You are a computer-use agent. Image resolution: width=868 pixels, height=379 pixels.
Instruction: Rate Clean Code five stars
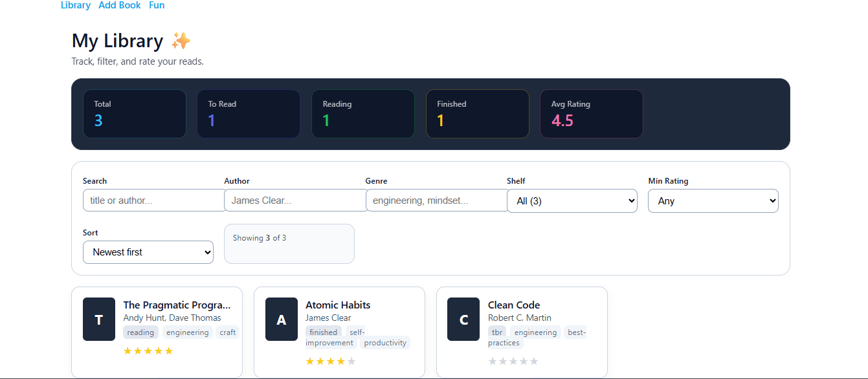tap(534, 362)
